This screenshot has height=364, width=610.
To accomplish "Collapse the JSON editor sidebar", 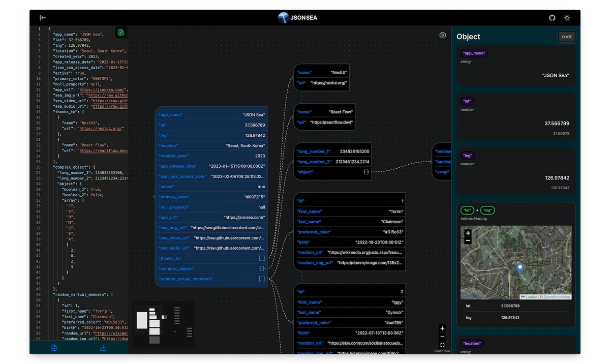I will pyautogui.click(x=43, y=18).
